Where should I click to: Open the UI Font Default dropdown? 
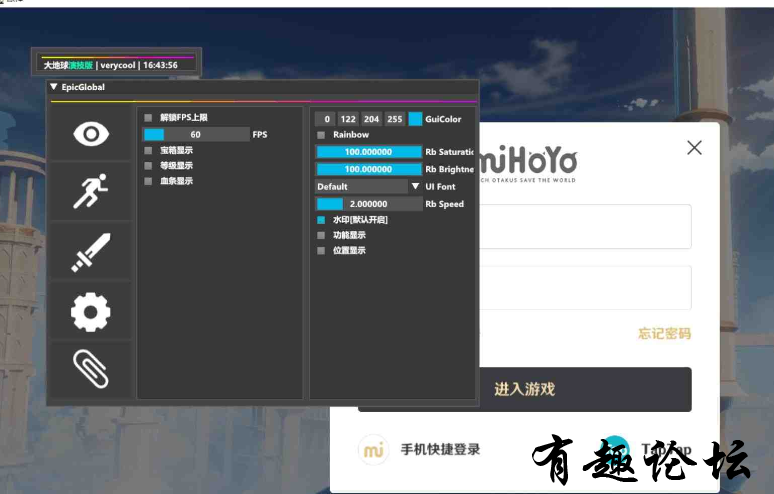pyautogui.click(x=368, y=187)
